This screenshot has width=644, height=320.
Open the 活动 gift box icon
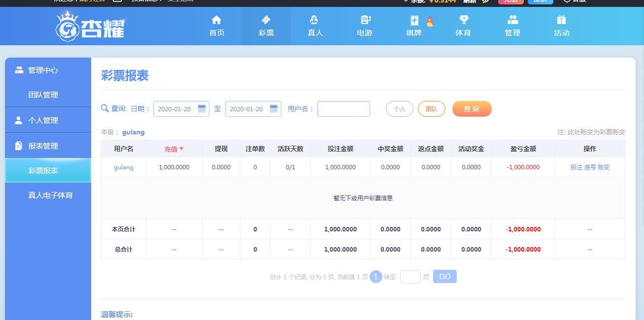pyautogui.click(x=561, y=20)
